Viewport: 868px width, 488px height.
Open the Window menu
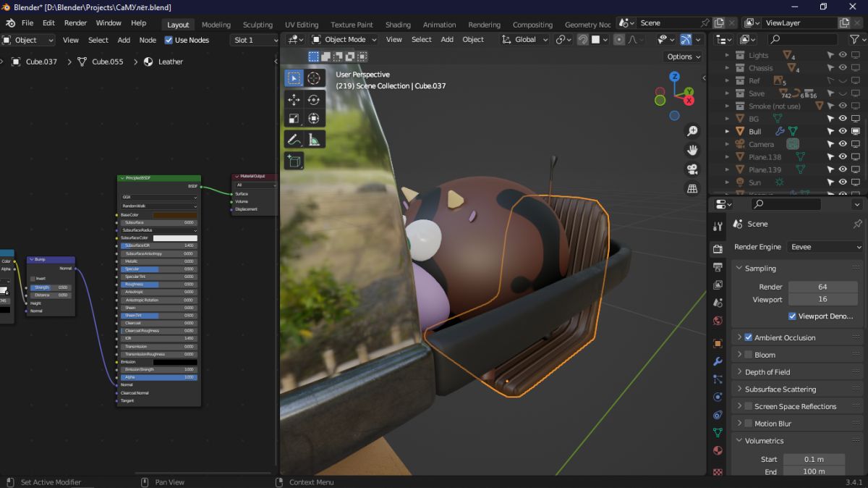point(109,23)
